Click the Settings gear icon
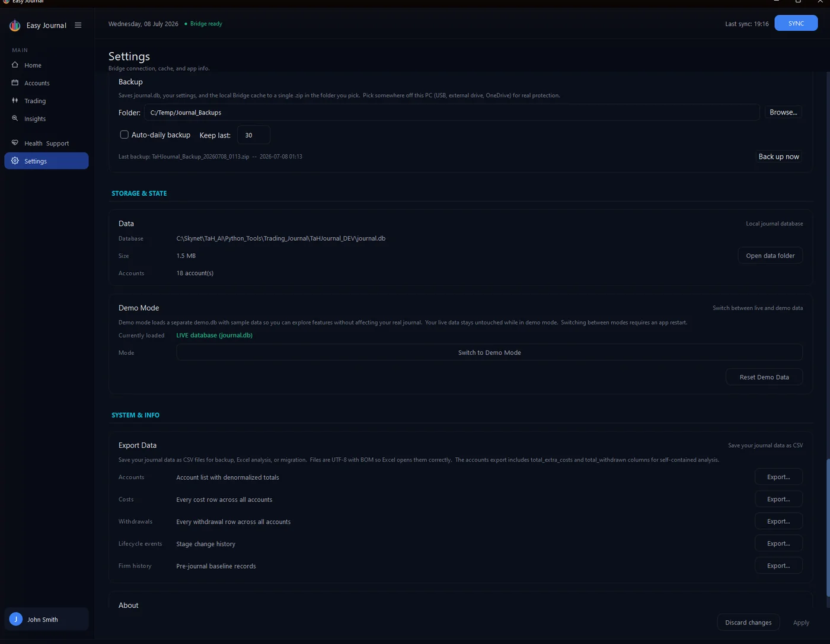Screen dimensions: 830x644 (15, 161)
